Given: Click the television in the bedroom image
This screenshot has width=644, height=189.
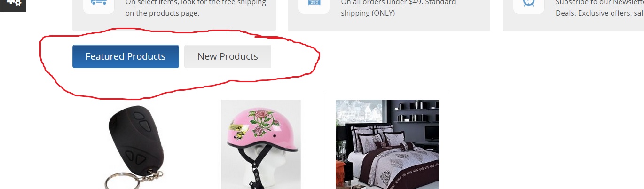Looking at the screenshot, I should [432, 134].
